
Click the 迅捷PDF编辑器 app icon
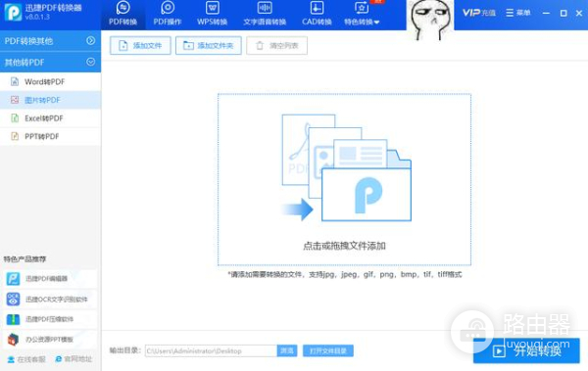13,278
